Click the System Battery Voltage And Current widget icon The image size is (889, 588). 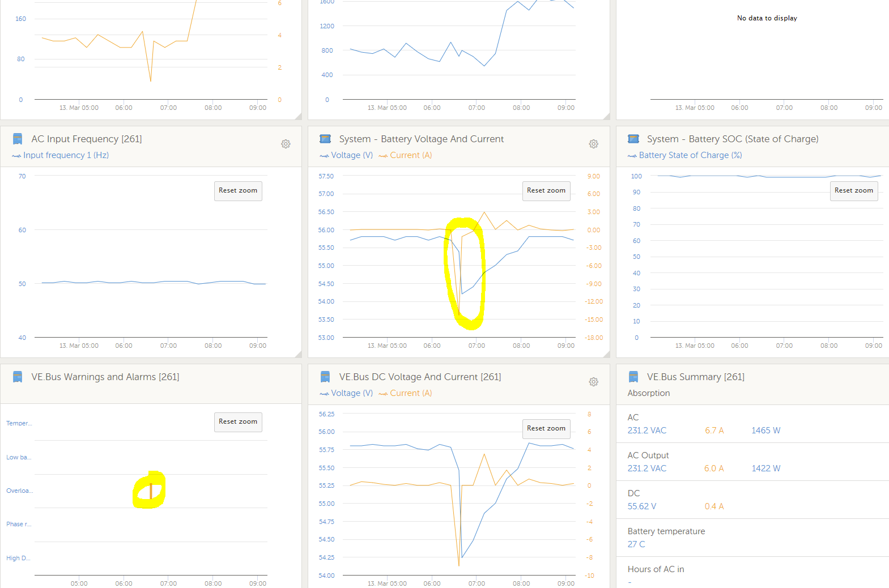point(325,139)
